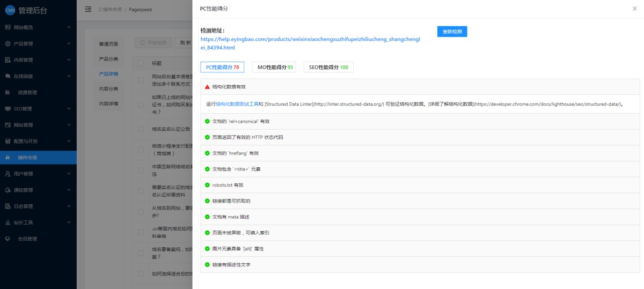This screenshot has height=289, width=644.
Task: Check the box beside 域名实名认证公告
Action: [x=141, y=129]
